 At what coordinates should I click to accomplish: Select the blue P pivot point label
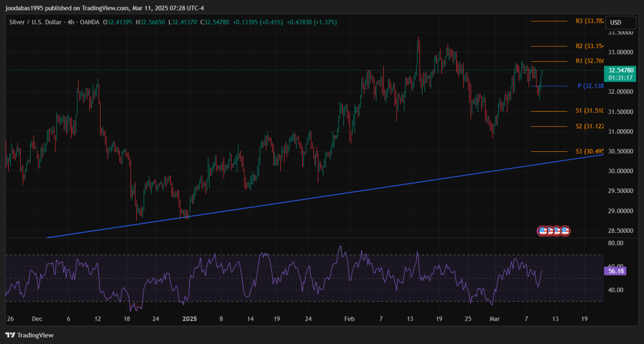click(x=591, y=86)
